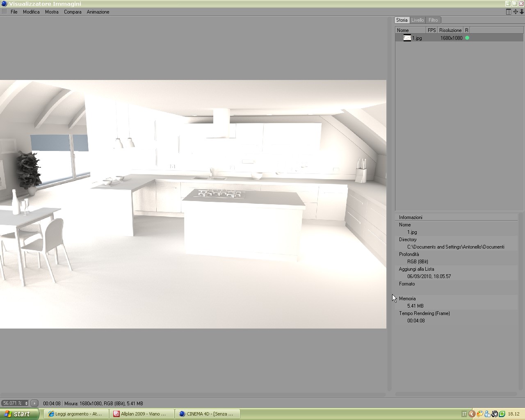Click the play button beside zoom field

click(34, 403)
